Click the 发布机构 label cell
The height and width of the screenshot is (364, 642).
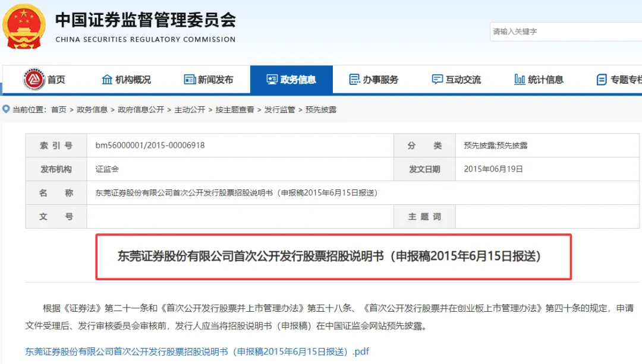click(x=56, y=169)
